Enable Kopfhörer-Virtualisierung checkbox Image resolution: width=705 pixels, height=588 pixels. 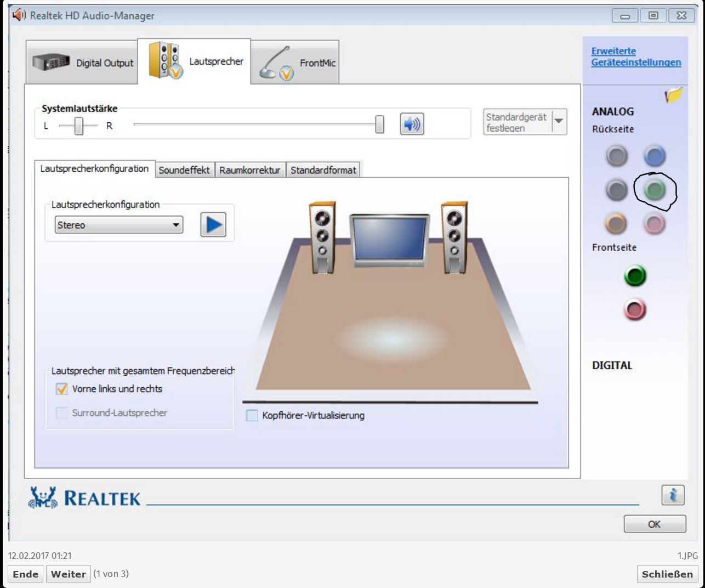tap(252, 416)
